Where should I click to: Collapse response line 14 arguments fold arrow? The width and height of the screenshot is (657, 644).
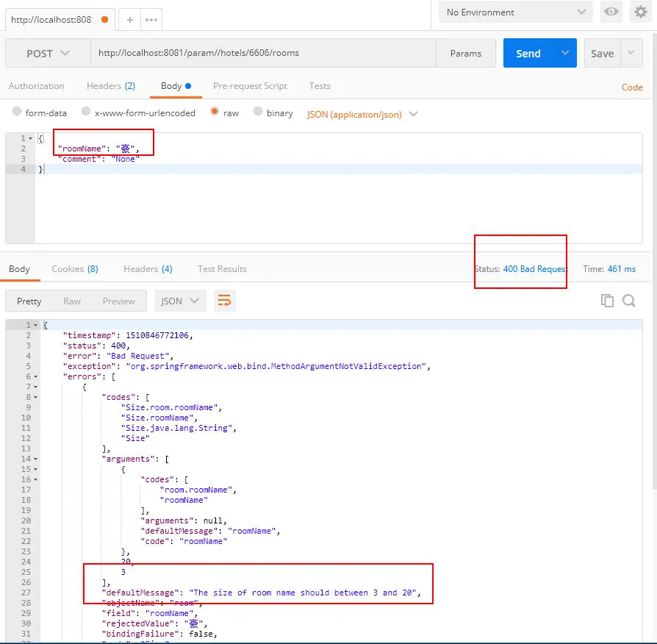(x=35, y=459)
